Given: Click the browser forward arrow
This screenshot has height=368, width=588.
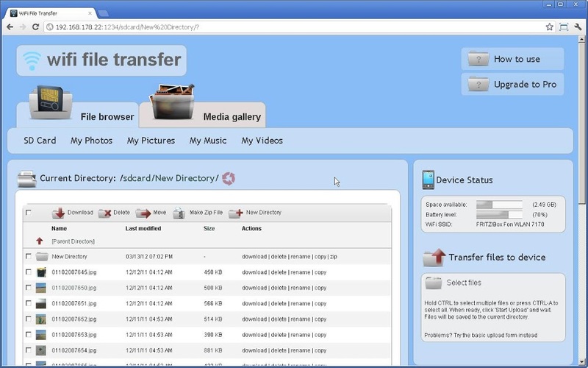Looking at the screenshot, I should [x=23, y=27].
